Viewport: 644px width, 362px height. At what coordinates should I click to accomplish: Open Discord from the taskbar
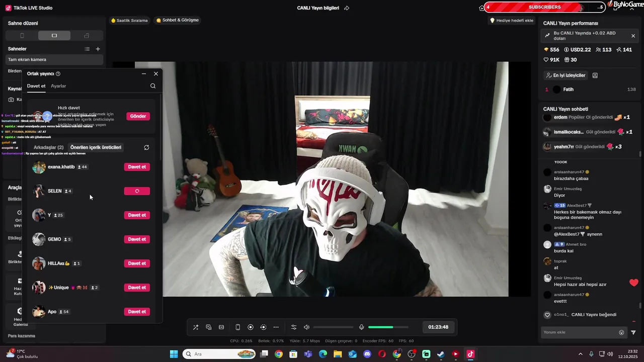[367, 354]
